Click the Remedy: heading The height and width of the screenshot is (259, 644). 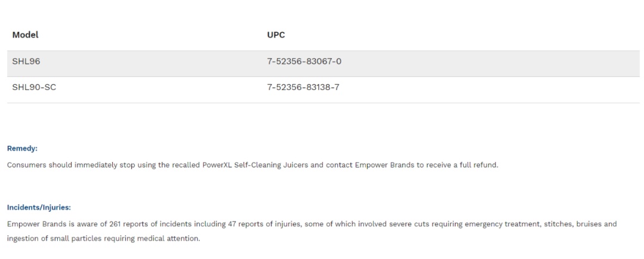[22, 148]
